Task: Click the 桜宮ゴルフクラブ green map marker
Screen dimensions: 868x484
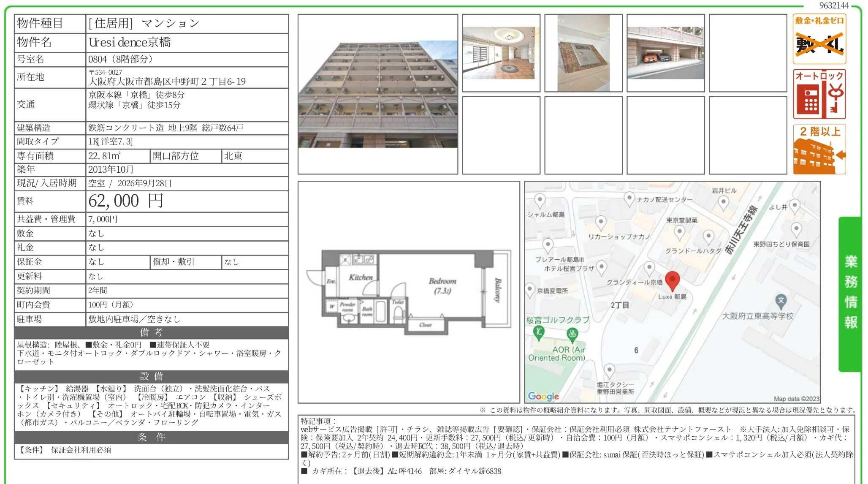Action: click(x=539, y=333)
